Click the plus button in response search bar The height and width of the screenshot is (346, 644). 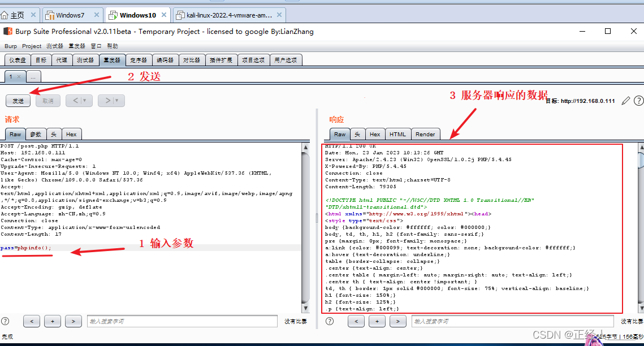pyautogui.click(x=377, y=321)
